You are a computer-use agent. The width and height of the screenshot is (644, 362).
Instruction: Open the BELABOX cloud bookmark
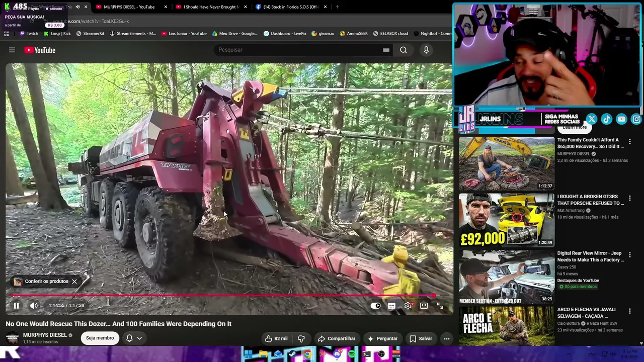(x=390, y=34)
